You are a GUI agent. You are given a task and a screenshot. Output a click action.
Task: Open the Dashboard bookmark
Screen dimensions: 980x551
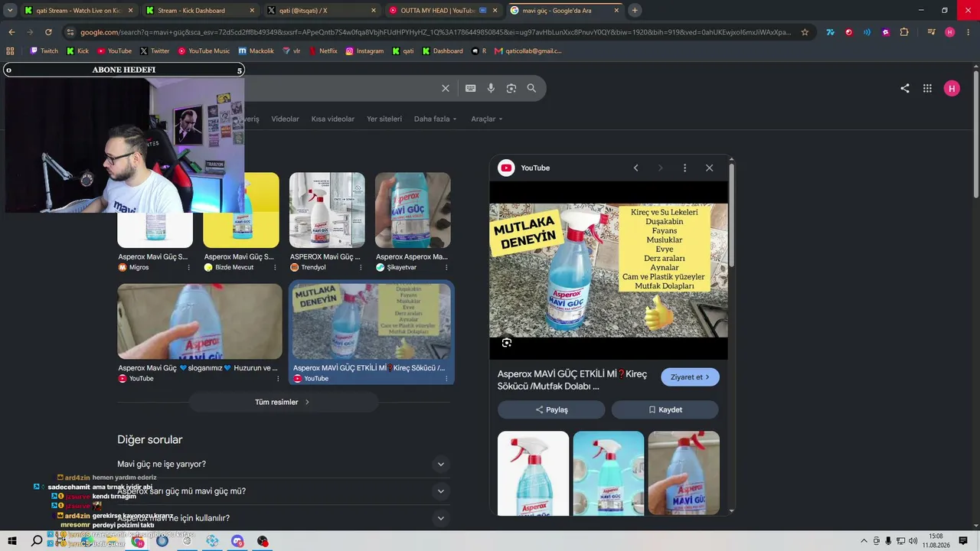[x=443, y=51]
